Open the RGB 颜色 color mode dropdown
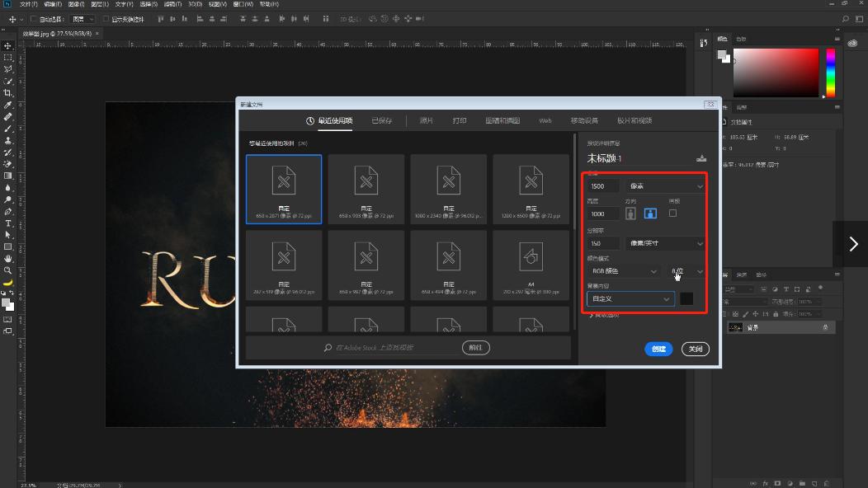868x488 pixels. [x=624, y=271]
